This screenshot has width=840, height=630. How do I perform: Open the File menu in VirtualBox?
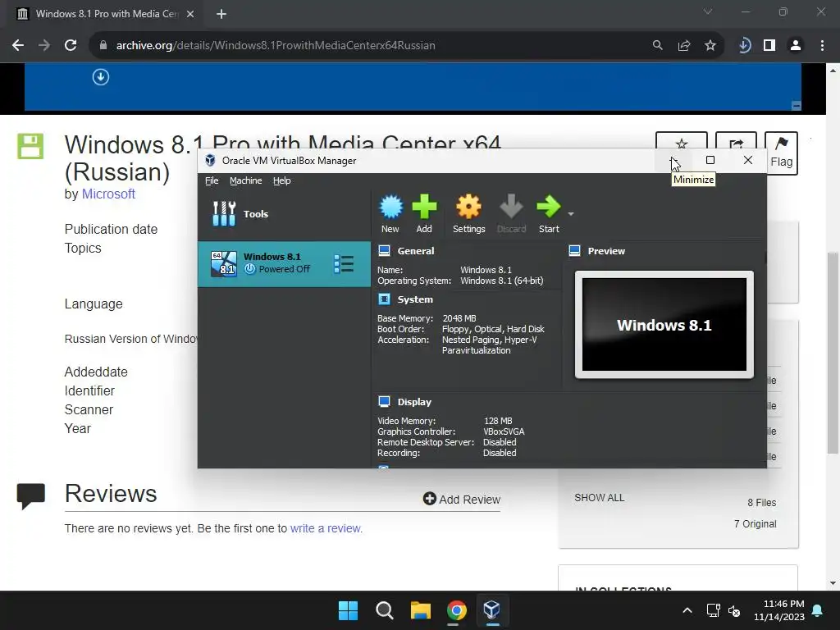click(212, 180)
